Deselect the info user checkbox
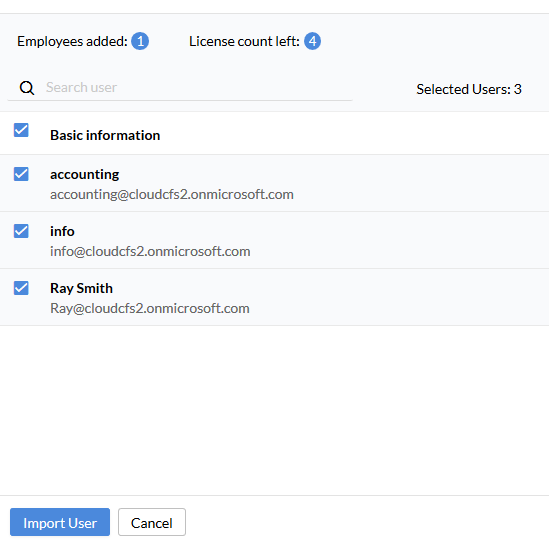549x540 pixels. click(21, 231)
